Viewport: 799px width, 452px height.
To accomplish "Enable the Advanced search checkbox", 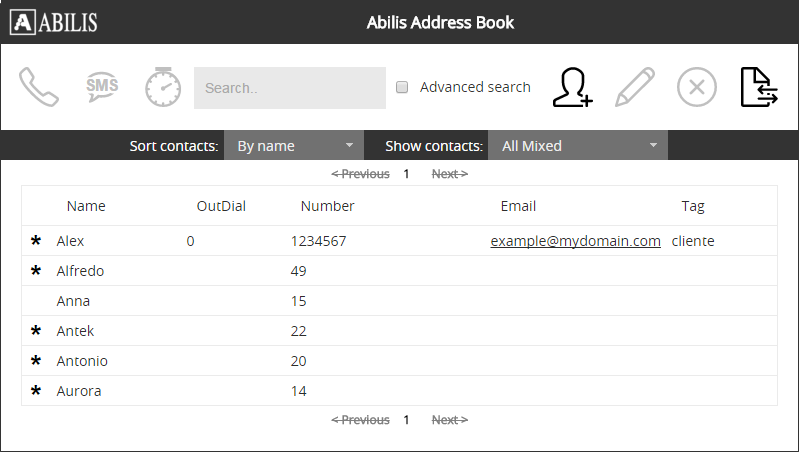I will [x=402, y=87].
